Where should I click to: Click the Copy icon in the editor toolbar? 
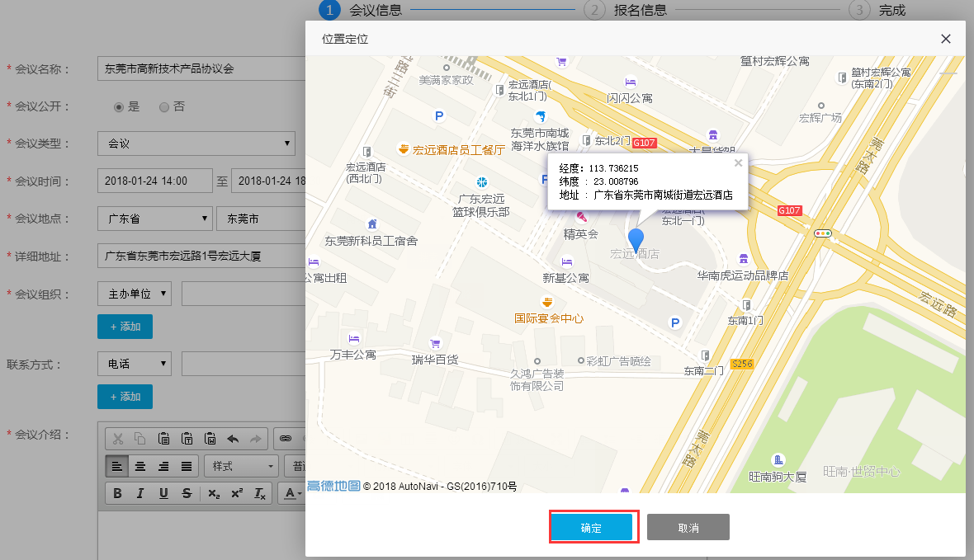(140, 439)
